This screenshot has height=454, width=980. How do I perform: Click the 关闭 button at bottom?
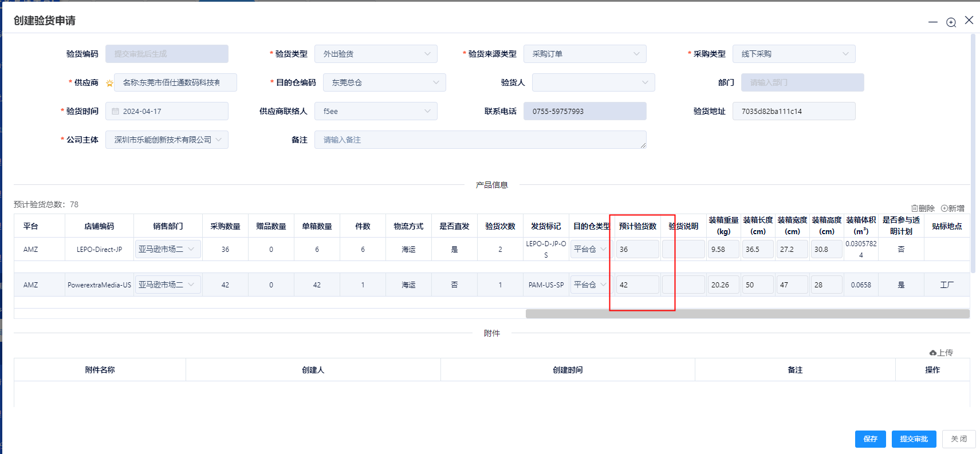[958, 439]
